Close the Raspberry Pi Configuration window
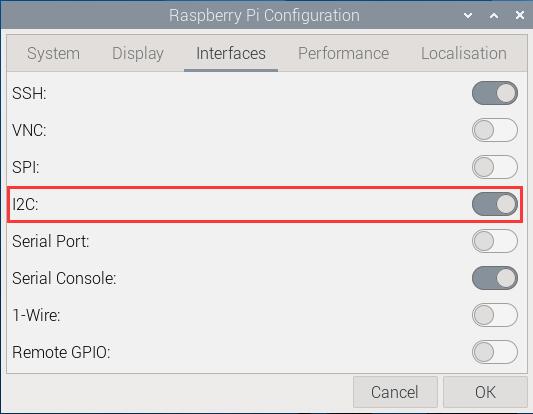 [520, 15]
